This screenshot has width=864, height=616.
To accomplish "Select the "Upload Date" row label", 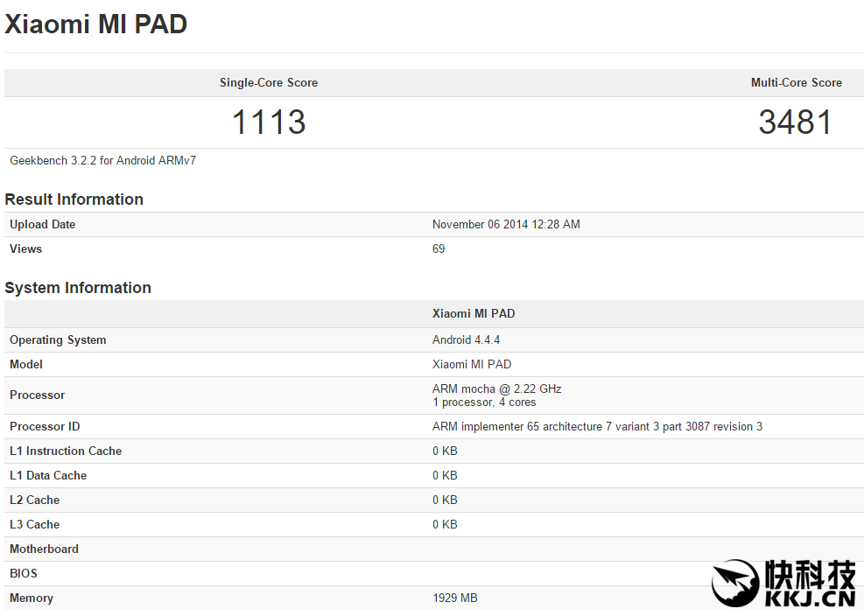I will pyautogui.click(x=42, y=224).
